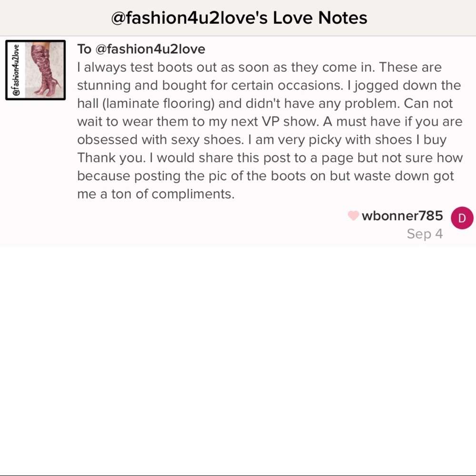
Task: Click the "To @fashion4u2love" recipient heading
Action: point(141,49)
